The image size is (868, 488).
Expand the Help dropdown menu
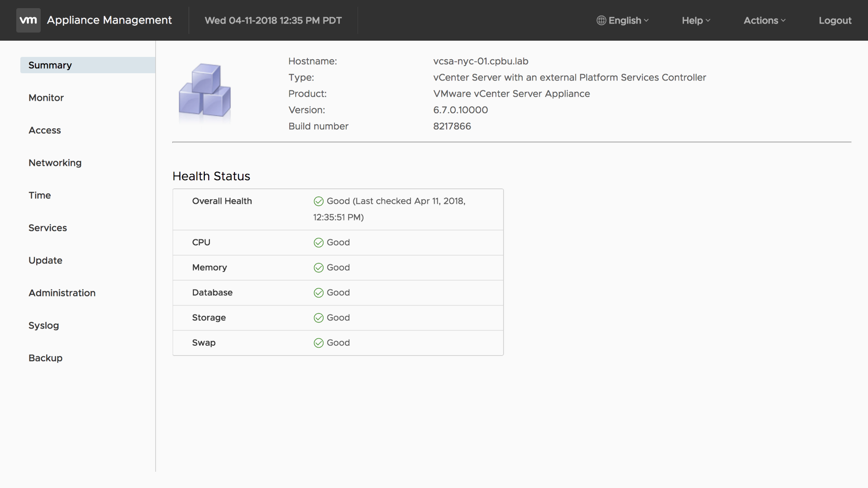tap(696, 20)
